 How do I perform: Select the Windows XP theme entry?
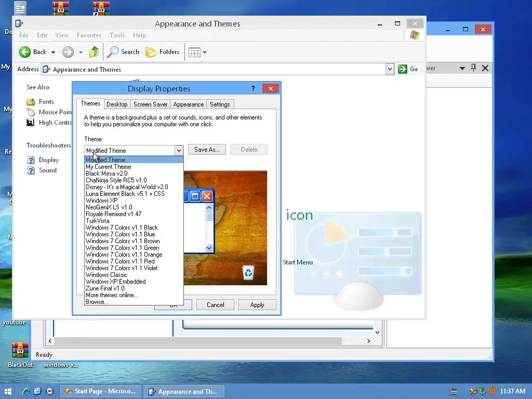(134, 201)
